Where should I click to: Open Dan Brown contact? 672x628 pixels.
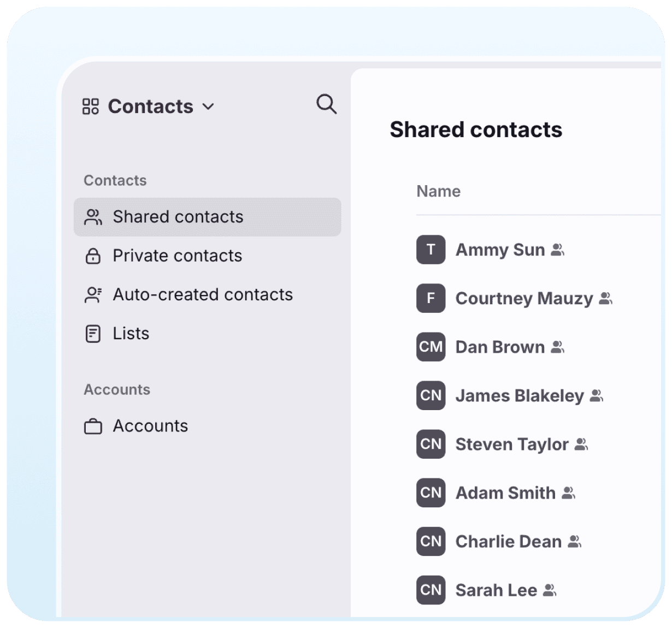(x=500, y=347)
